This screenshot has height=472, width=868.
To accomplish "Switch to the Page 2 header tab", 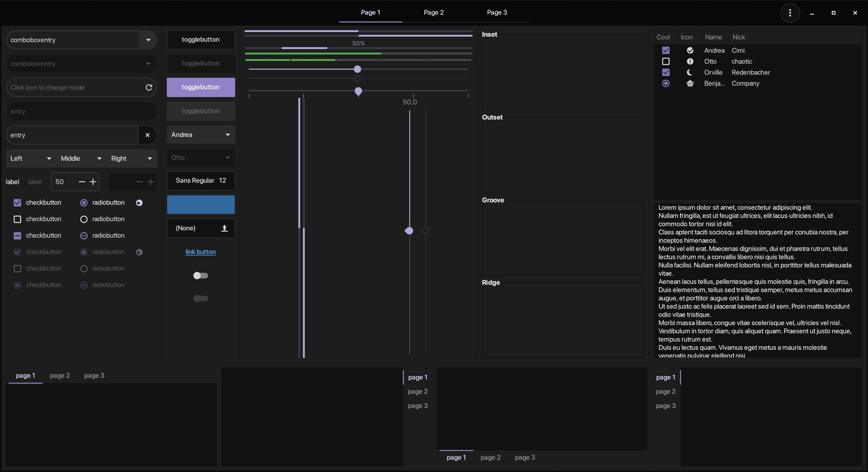I will coord(433,12).
